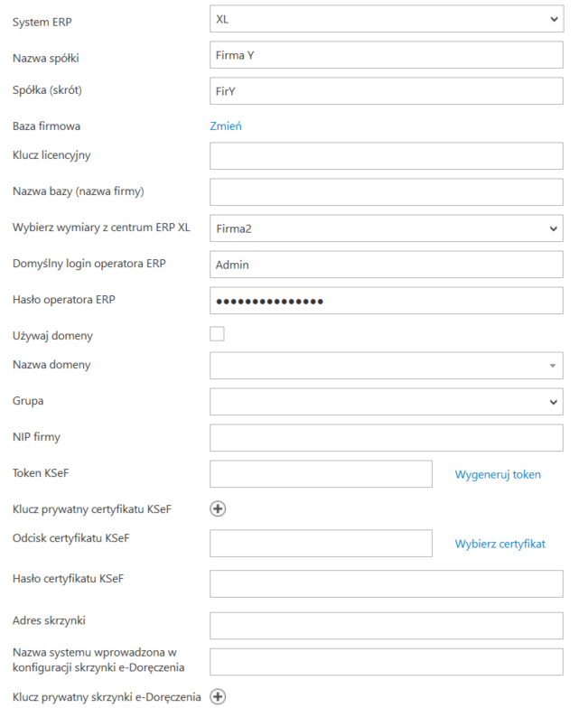Click the Hasło operatora ERP password field

tap(386, 301)
